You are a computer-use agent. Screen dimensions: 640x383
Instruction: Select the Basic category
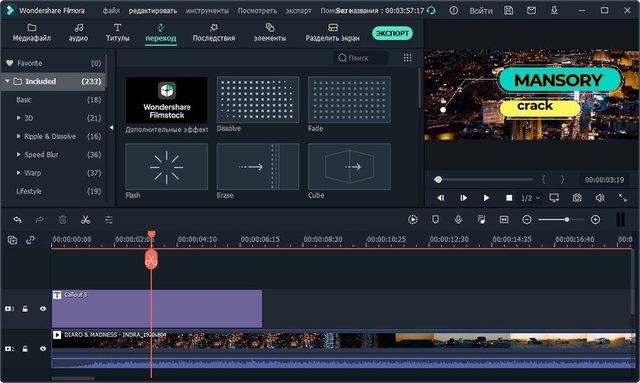53,100
